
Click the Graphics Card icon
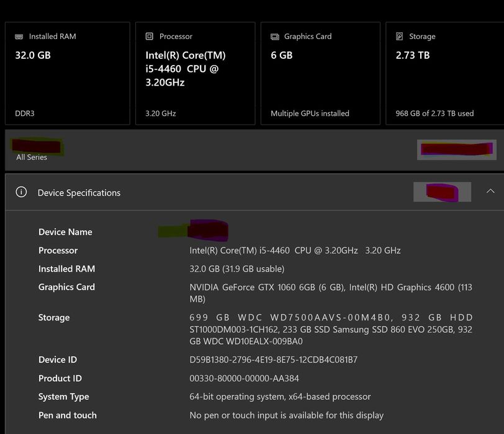(275, 37)
